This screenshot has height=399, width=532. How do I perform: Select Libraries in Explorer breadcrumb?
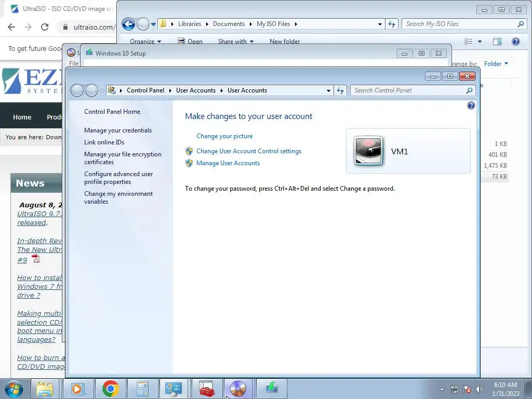coord(189,24)
